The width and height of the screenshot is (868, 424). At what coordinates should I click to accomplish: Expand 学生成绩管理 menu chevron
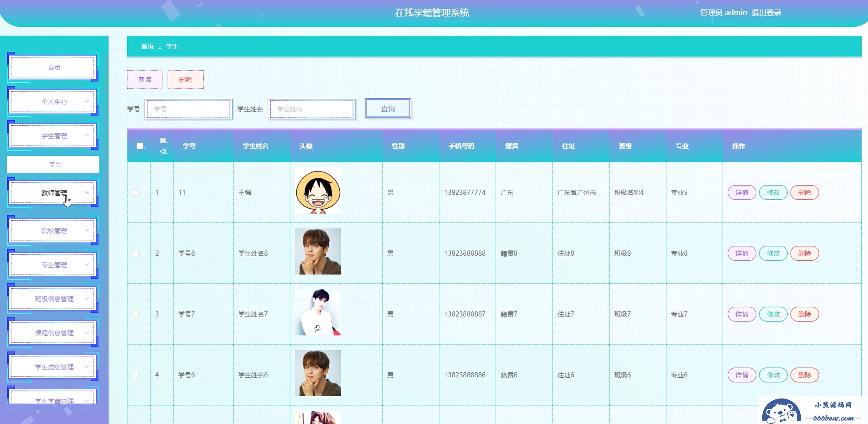[x=87, y=367]
